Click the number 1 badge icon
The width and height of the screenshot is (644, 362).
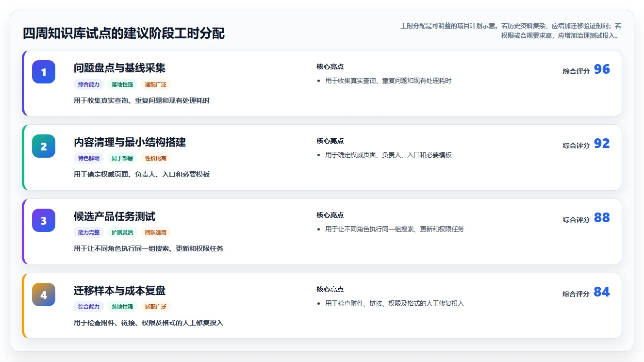point(44,72)
